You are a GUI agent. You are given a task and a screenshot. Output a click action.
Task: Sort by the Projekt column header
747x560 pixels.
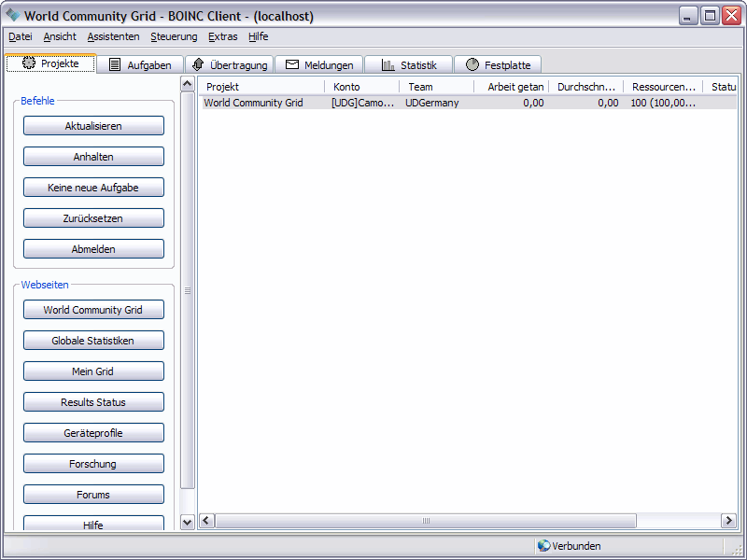(x=262, y=87)
